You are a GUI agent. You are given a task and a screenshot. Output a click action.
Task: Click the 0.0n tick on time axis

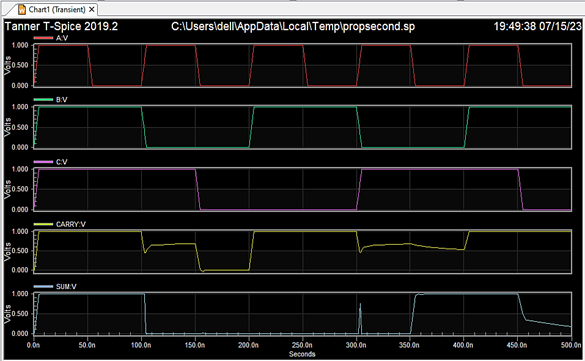(x=34, y=345)
